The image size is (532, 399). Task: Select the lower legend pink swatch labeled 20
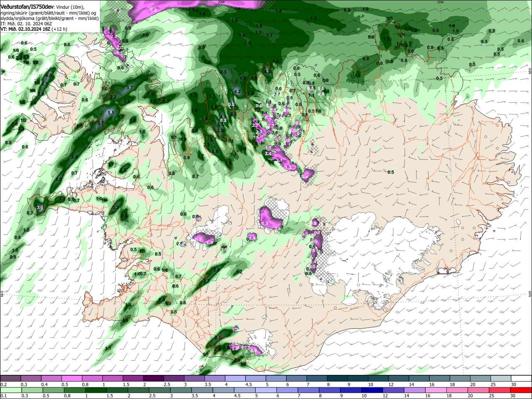pos(478,390)
